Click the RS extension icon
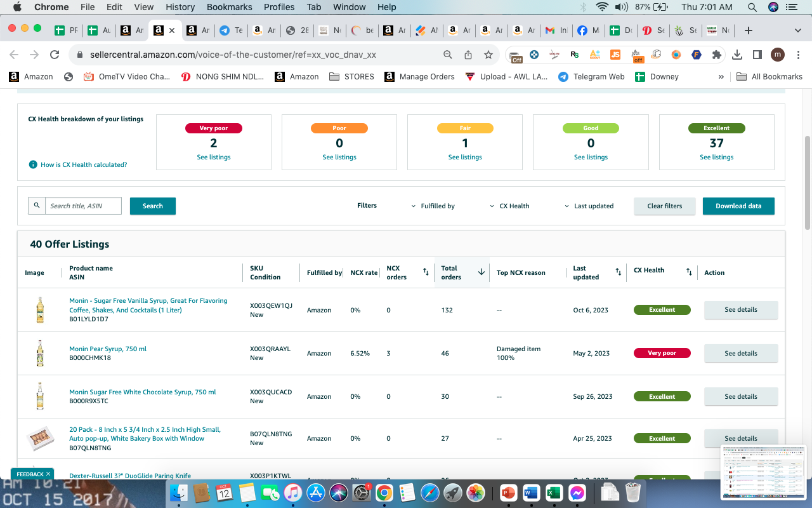The image size is (812, 508). 575,55
